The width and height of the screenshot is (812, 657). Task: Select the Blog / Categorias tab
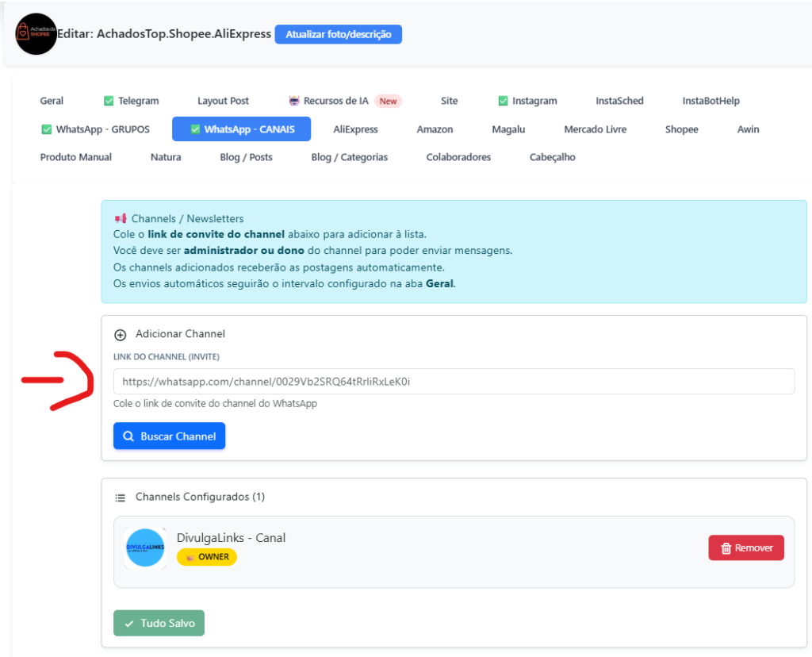[349, 157]
